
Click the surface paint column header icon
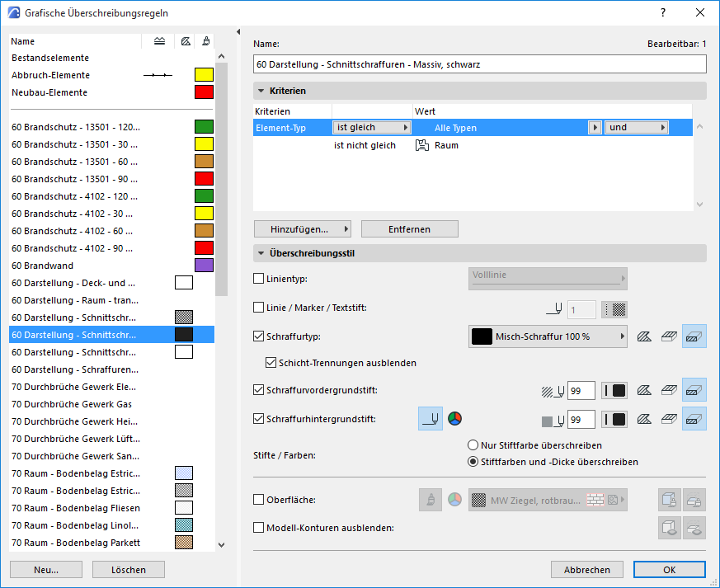pyautogui.click(x=206, y=41)
